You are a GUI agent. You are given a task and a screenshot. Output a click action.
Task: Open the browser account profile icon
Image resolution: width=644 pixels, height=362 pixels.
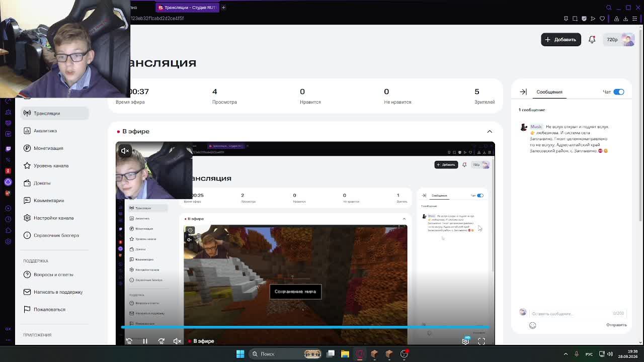[x=616, y=19]
